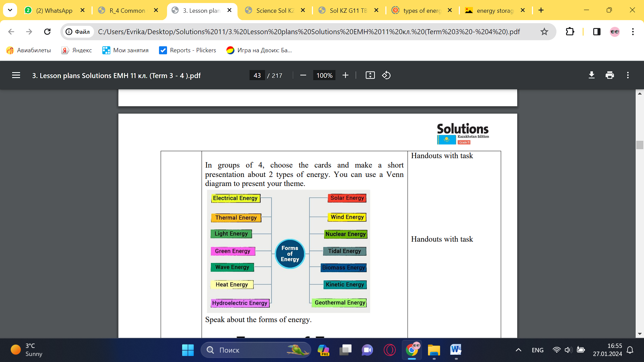Rotate the PDF counterclockwise

click(386, 75)
